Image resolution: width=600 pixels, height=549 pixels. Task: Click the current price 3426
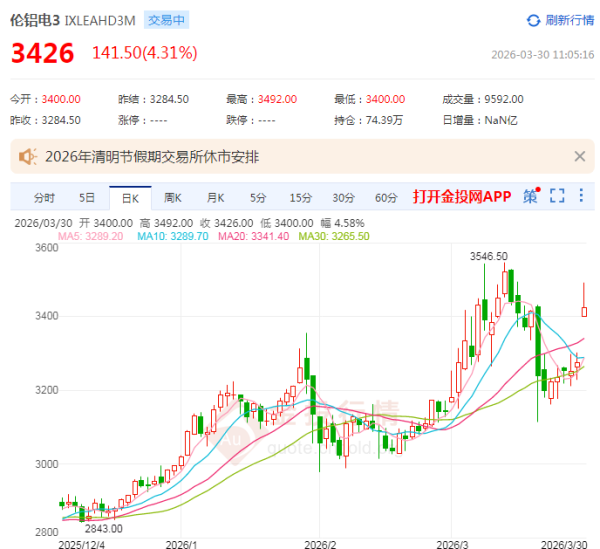[42, 53]
